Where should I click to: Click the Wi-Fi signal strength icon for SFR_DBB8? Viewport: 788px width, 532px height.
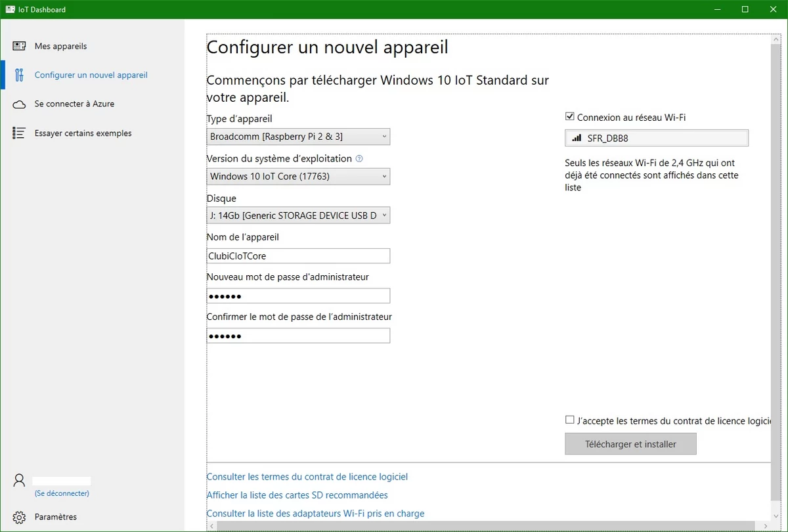coord(577,138)
